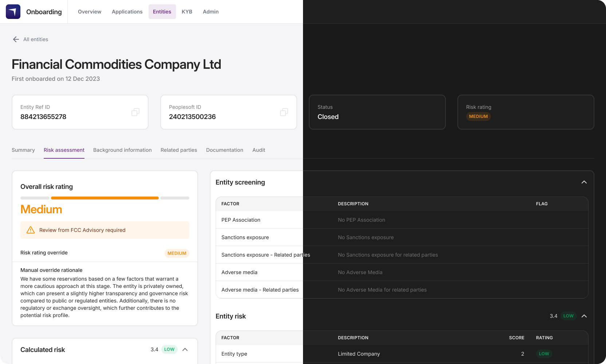Viewport: 606px width, 364px height.
Task: Click the Onboarding app logo icon
Action: (x=13, y=12)
